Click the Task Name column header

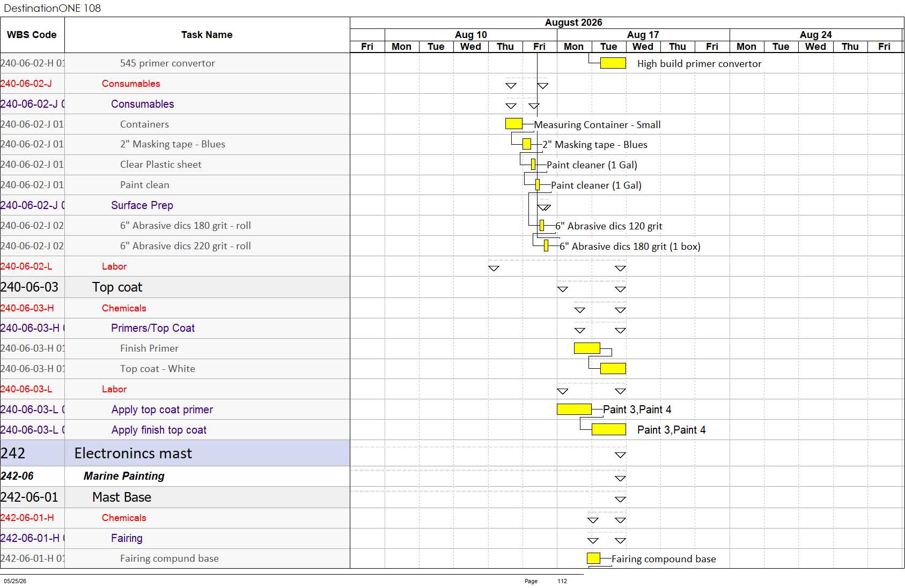(x=207, y=35)
